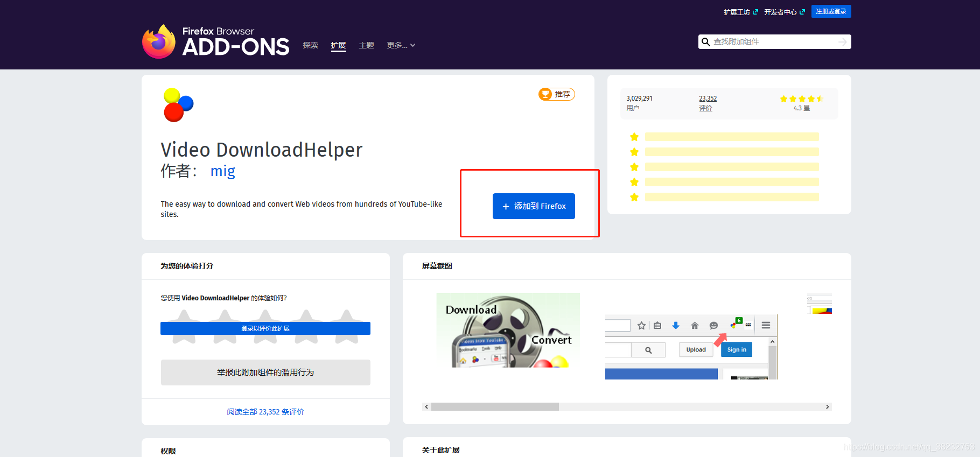Click 登录以评价此扩展 button

[x=265, y=328]
